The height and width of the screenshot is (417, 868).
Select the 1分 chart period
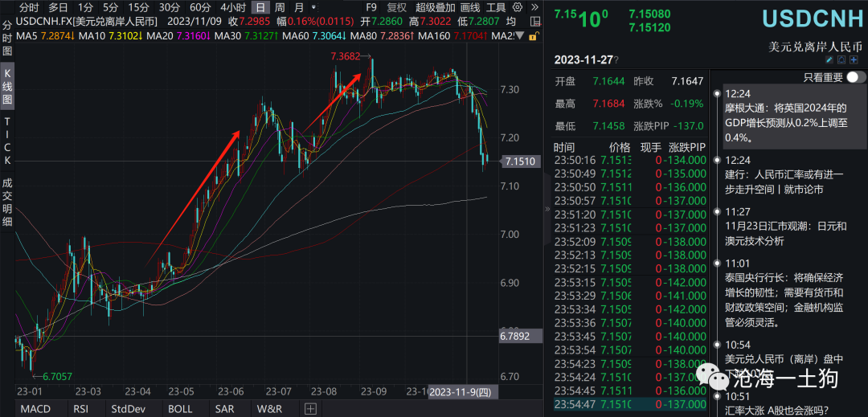[85, 7]
